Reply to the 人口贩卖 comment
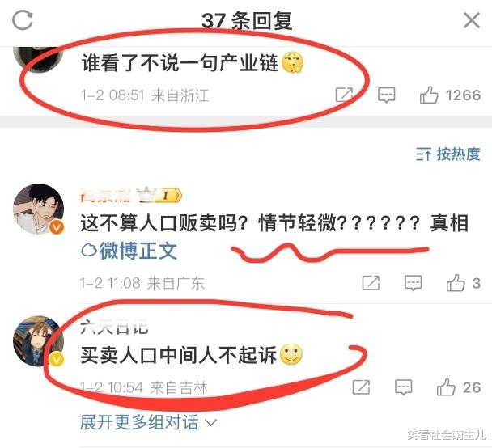Viewport: 492px width, 448px height. click(x=413, y=283)
